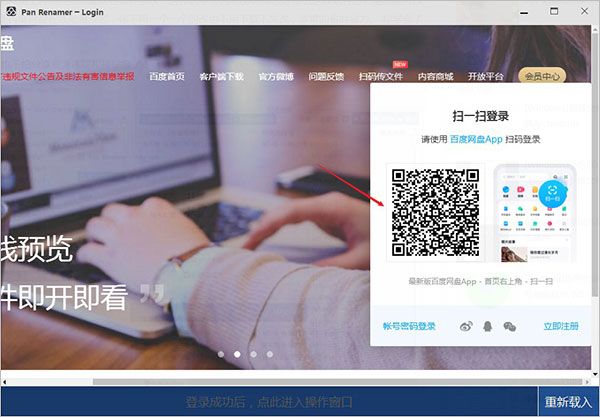Click the Weibo login icon
This screenshot has height=417, width=600.
(x=466, y=326)
